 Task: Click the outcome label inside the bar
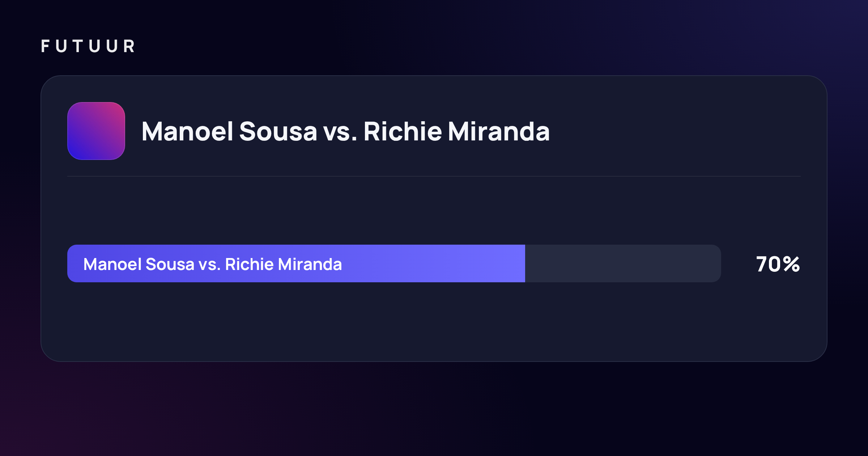(213, 264)
